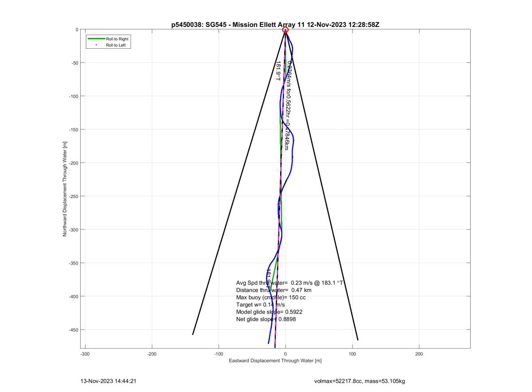Image resolution: width=532 pixels, height=392 pixels.
Task: Click the y-axis tick label -200
Action: pos(73,163)
